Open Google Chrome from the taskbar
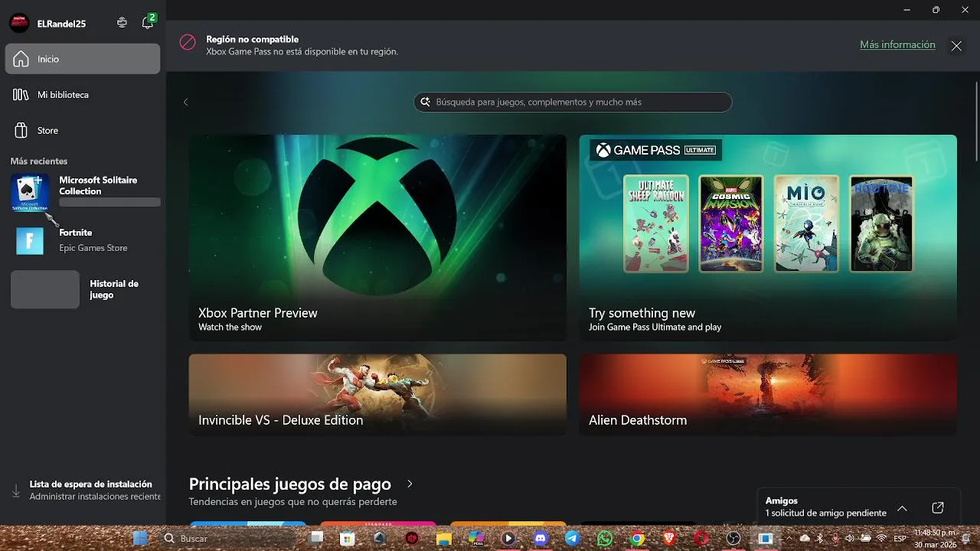The height and width of the screenshot is (551, 980). point(637,539)
